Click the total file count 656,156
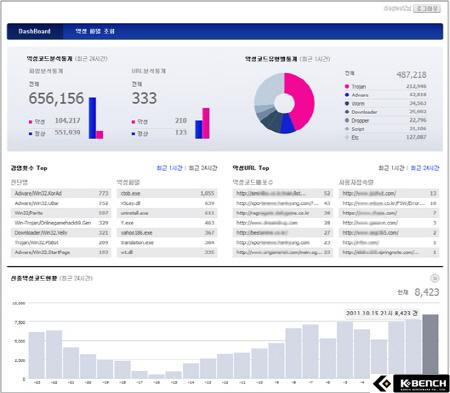The width and height of the screenshot is (450, 393). coord(56,98)
